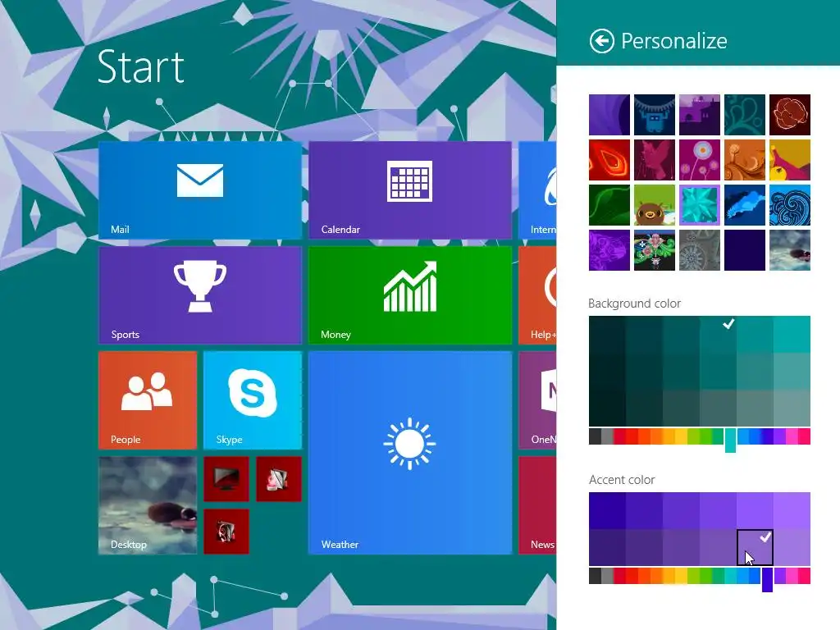
Task: Choose orange on the Accent color hue strip
Action: (657, 575)
